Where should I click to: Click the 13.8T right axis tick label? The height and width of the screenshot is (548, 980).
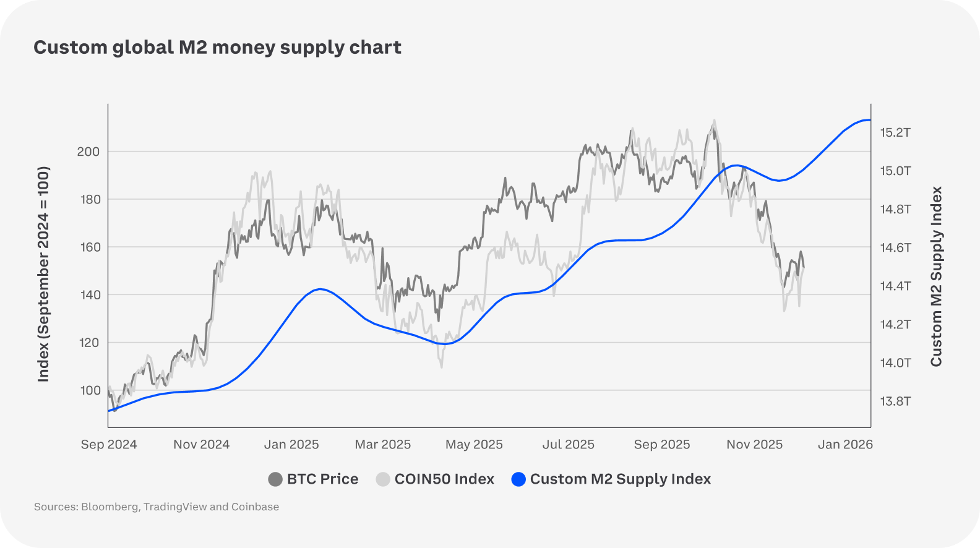895,401
